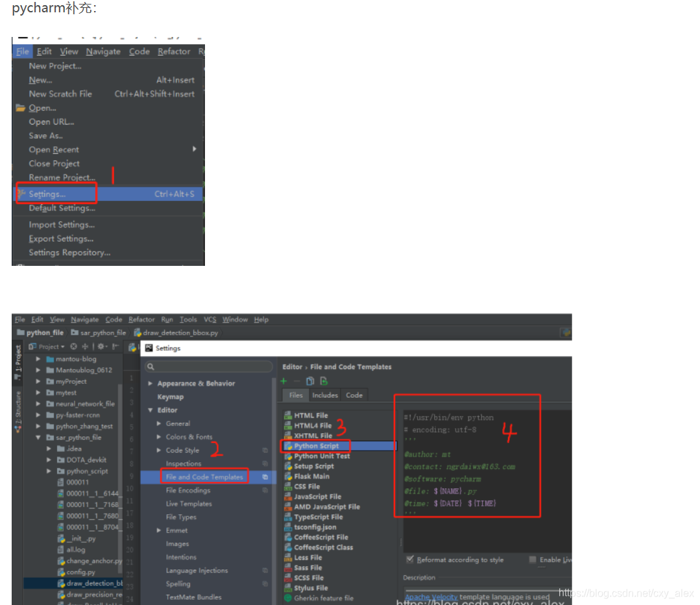
Task: Open the Open Recent submenu
Action: click(108, 149)
